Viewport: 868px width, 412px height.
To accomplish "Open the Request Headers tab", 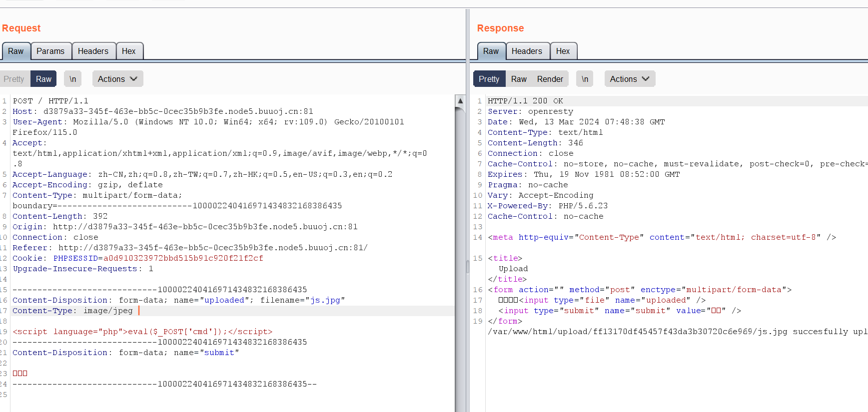I will (x=93, y=51).
